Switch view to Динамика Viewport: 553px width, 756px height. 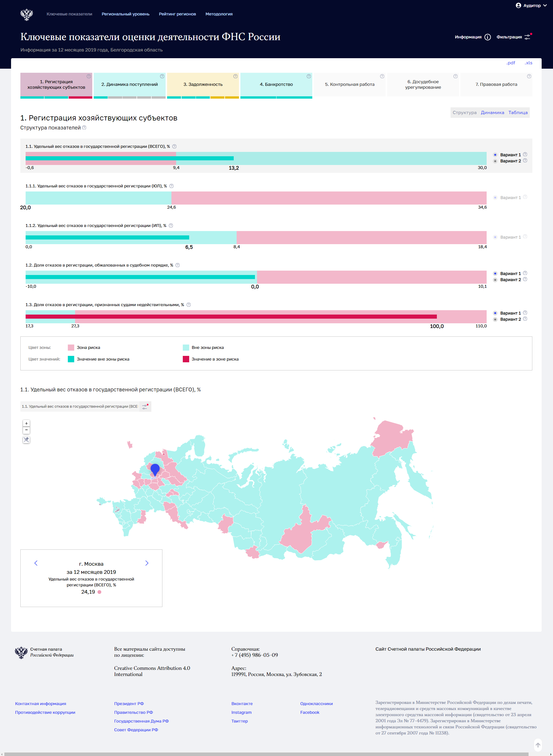(492, 112)
